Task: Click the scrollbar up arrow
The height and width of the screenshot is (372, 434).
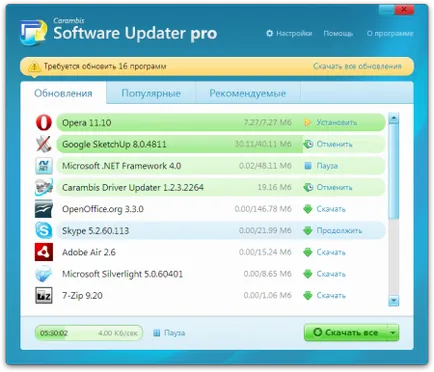Action: click(x=394, y=118)
